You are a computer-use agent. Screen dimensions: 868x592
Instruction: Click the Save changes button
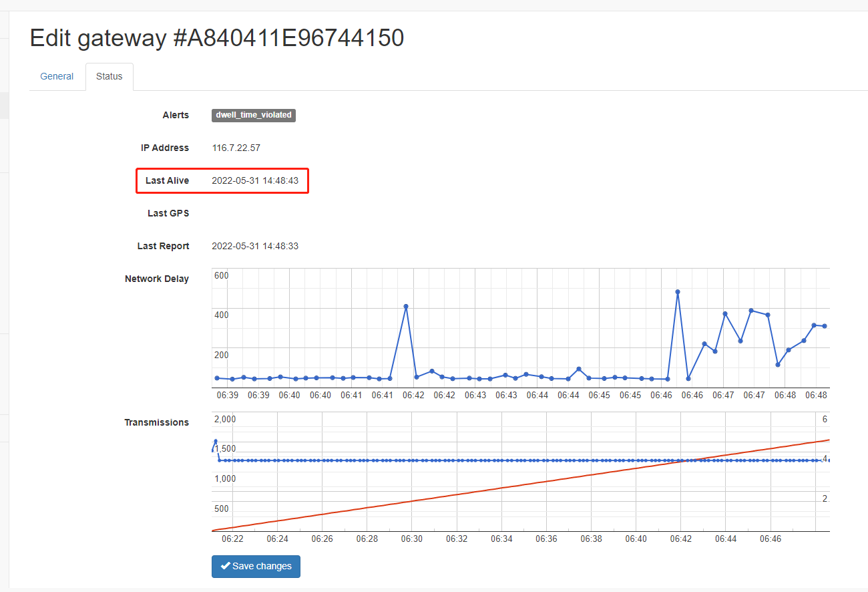(256, 566)
